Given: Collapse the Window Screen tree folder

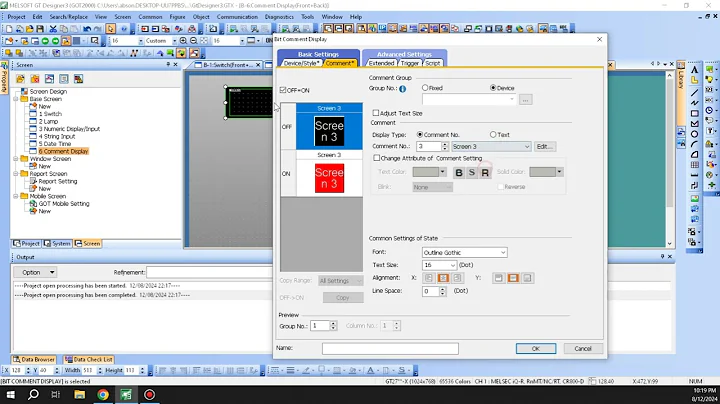Looking at the screenshot, I should tap(16, 159).
